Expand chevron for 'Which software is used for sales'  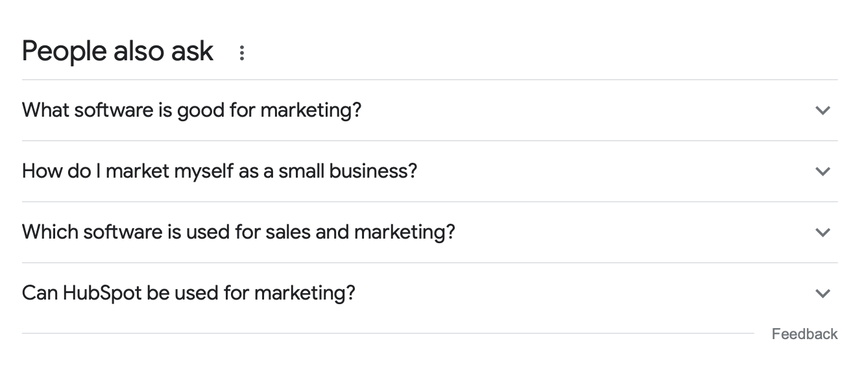click(x=822, y=232)
